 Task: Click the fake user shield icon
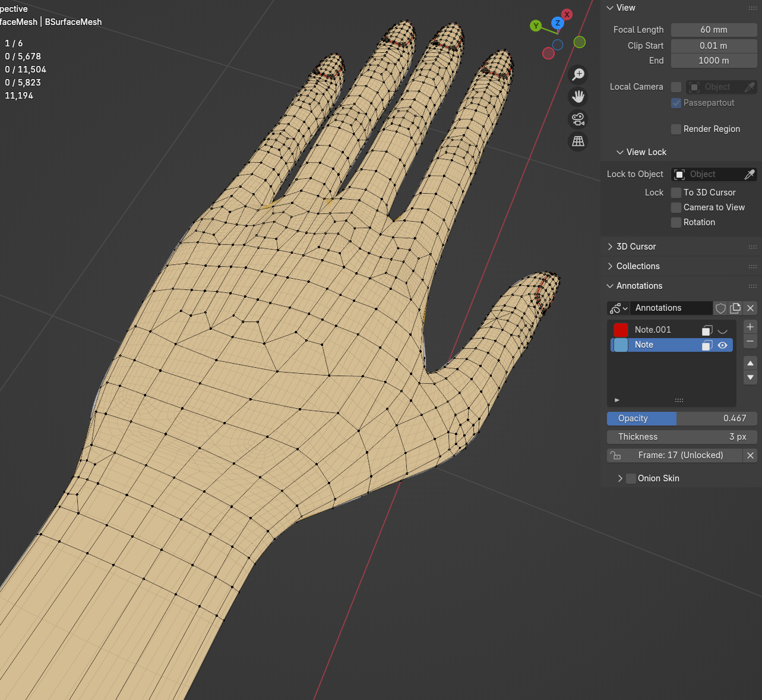720,308
